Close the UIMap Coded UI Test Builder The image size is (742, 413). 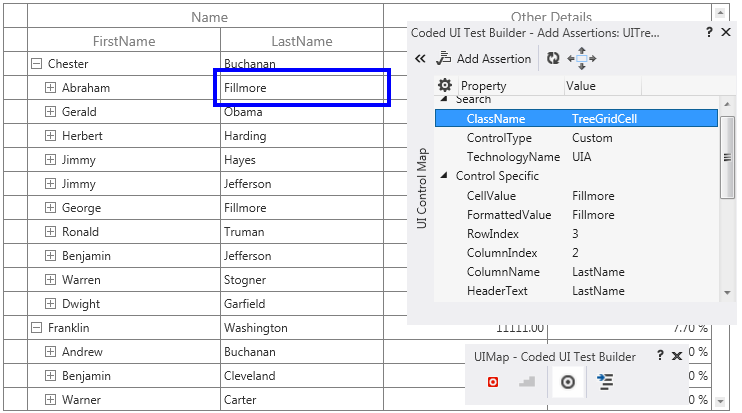pyautogui.click(x=677, y=356)
